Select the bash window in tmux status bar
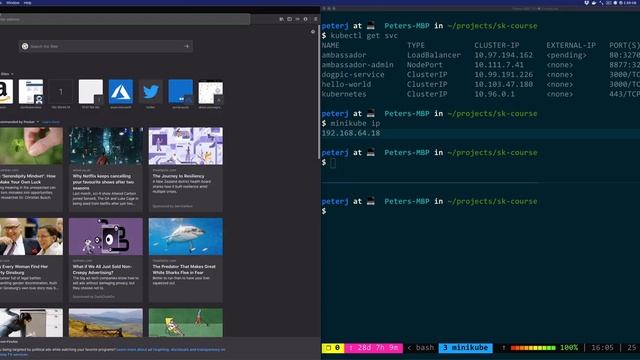The image size is (640, 360). pos(425,348)
